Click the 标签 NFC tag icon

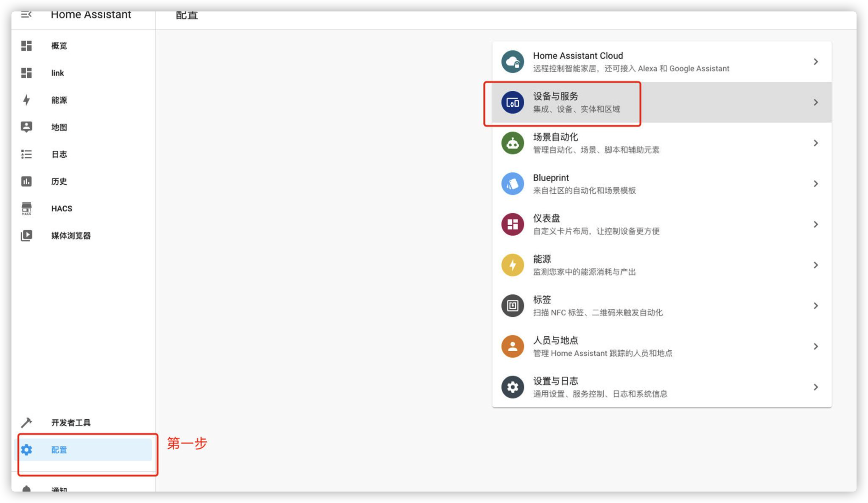pyautogui.click(x=513, y=305)
